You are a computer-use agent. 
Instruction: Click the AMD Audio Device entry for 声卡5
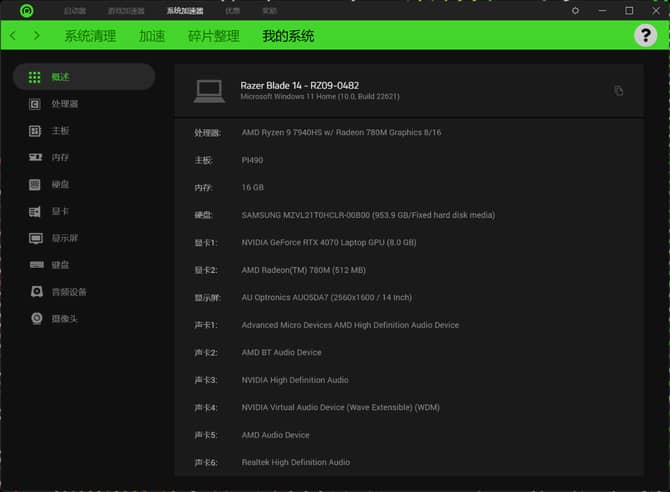coord(276,435)
